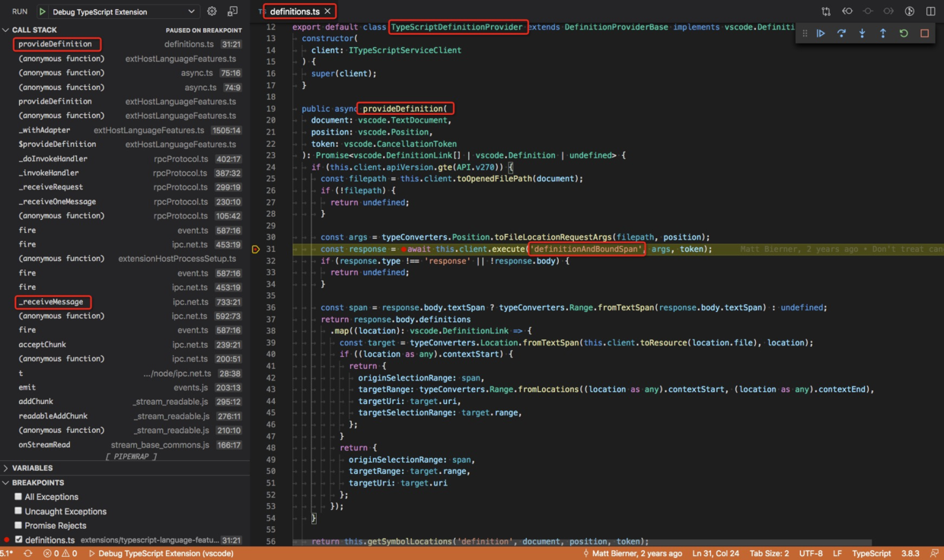Enable Uncaught Exceptions breakpoint
Viewport: 944px width, 560px height.
tap(18, 511)
